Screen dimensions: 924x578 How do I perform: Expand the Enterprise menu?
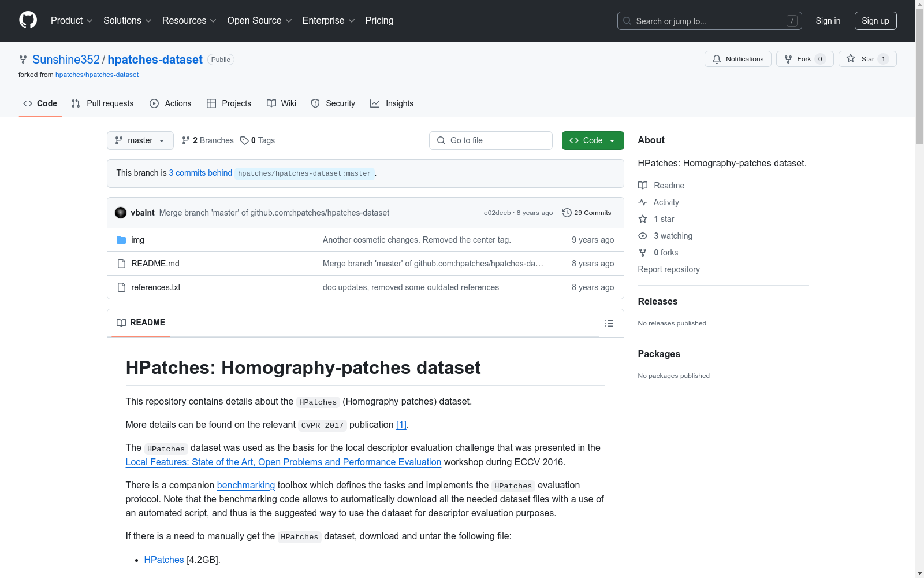tap(329, 20)
